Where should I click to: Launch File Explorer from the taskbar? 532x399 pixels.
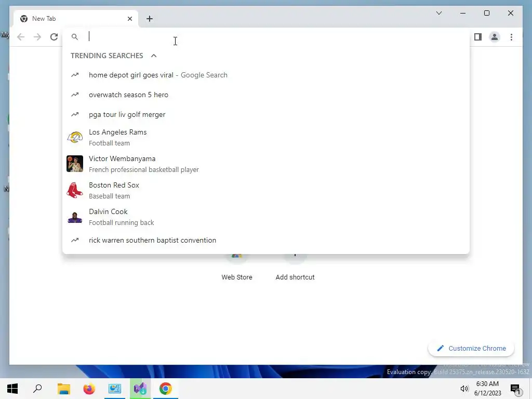tap(63, 389)
